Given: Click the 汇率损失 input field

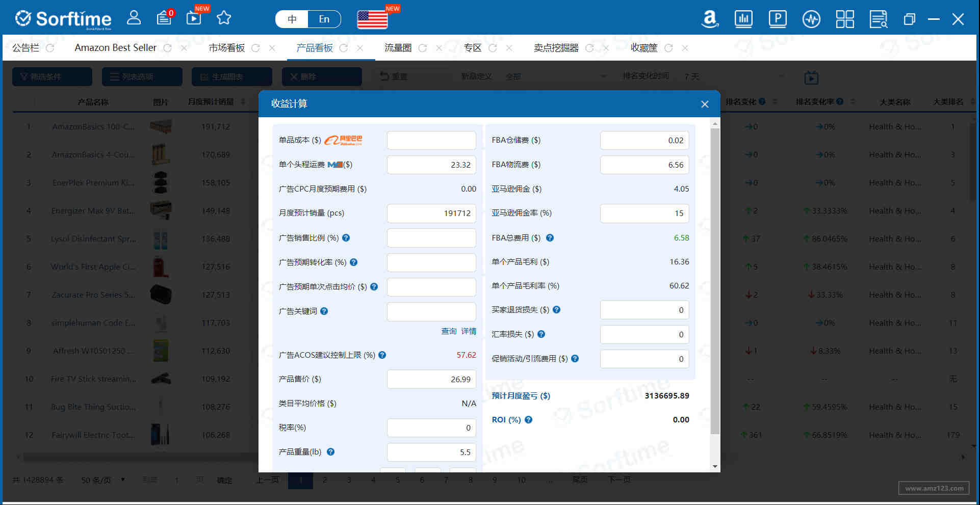Looking at the screenshot, I should tap(644, 334).
